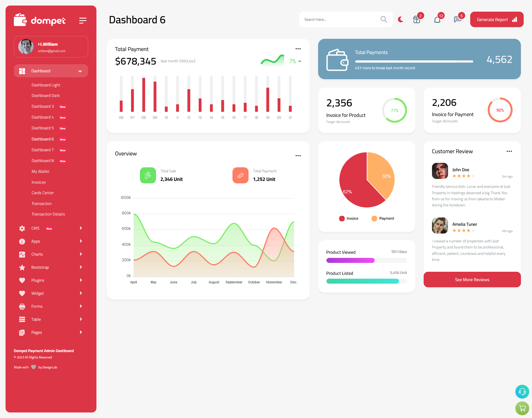This screenshot has height=418, width=532.
Task: Click the Generate Report button
Action: pos(496,19)
